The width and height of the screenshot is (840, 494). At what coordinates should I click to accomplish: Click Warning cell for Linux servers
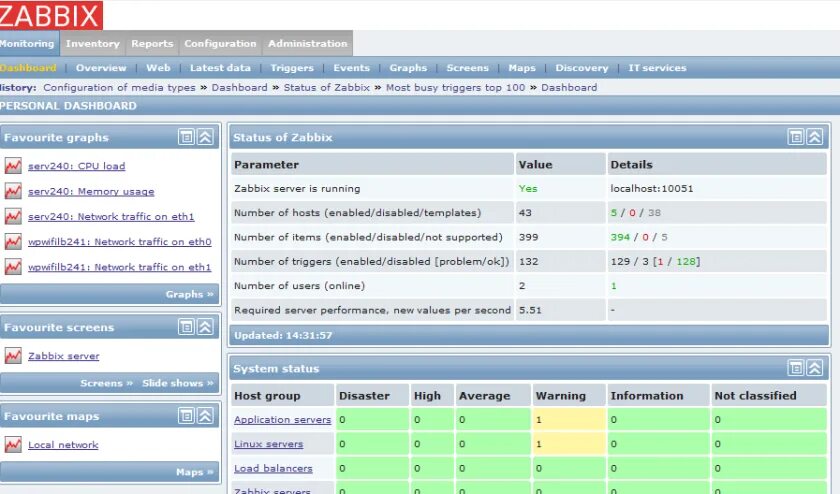[568, 444]
